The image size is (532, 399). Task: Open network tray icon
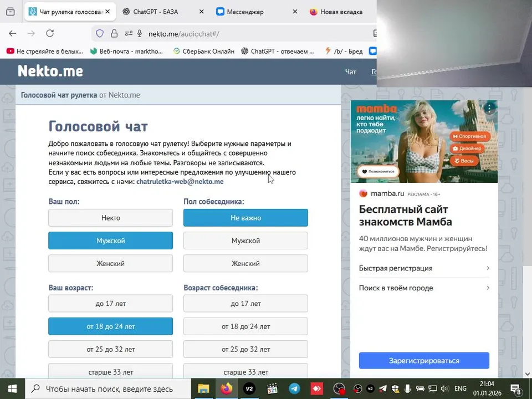pos(433,389)
